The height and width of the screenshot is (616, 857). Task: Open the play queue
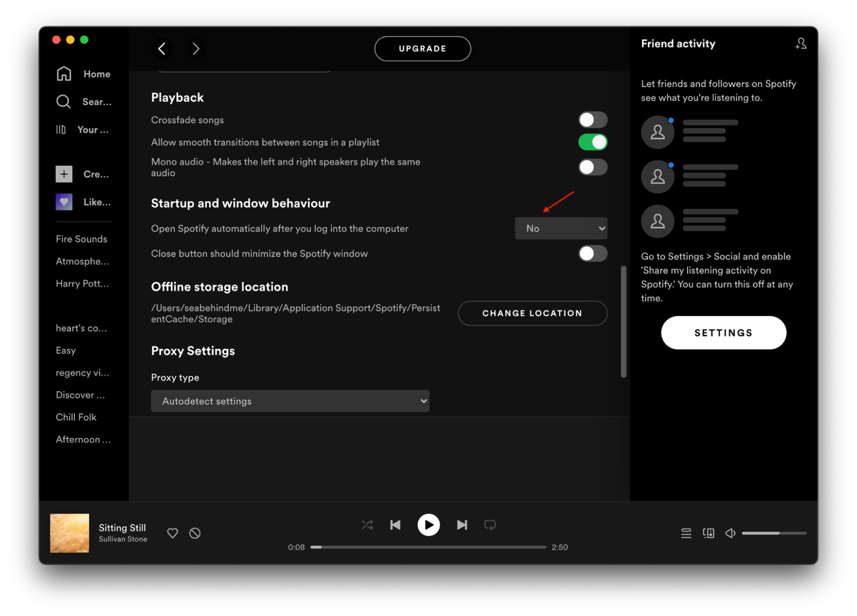[686, 533]
